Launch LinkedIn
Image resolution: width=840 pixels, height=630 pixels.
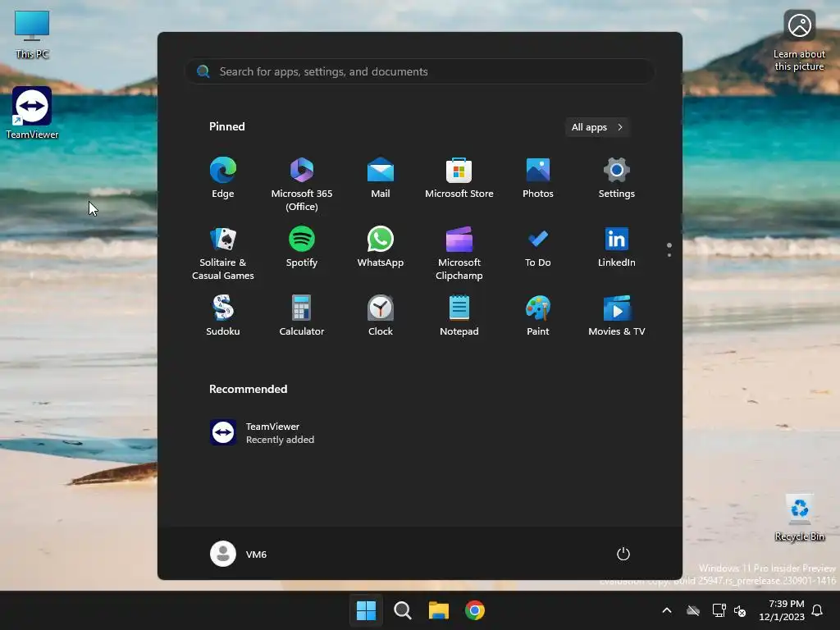click(617, 248)
